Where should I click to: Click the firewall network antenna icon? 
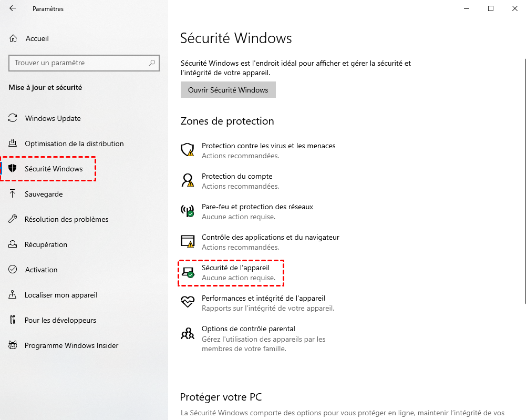point(188,211)
